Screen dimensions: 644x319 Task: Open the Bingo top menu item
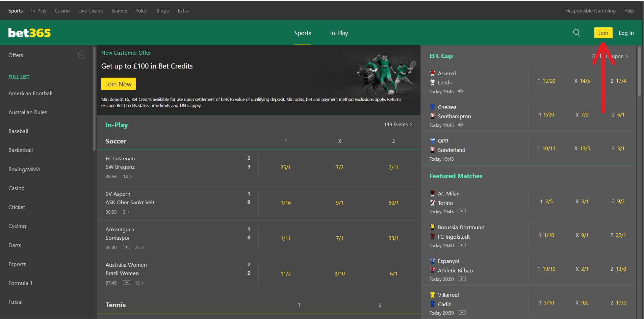click(163, 11)
